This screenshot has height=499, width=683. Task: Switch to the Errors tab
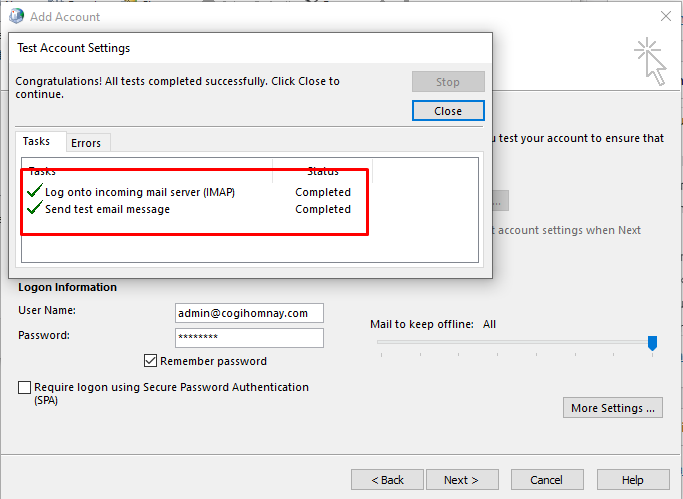point(86,143)
